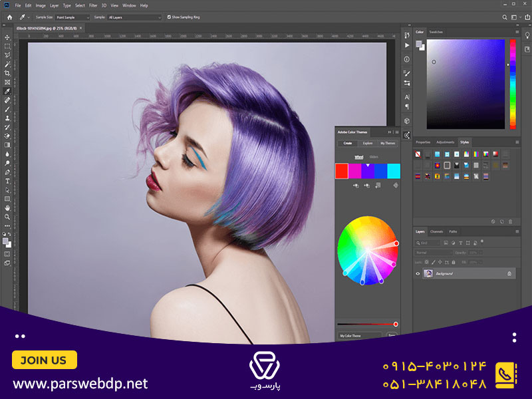Open the Image menu

[41, 5]
